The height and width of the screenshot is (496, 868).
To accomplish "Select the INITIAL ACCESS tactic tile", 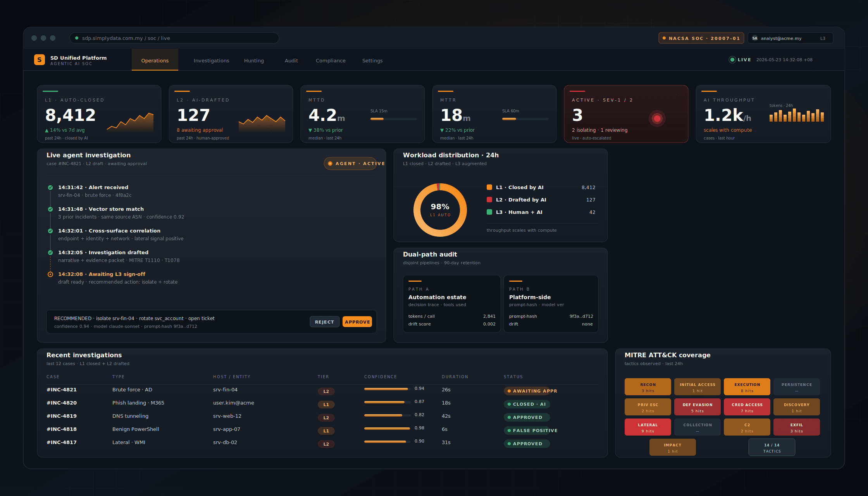I will [697, 387].
